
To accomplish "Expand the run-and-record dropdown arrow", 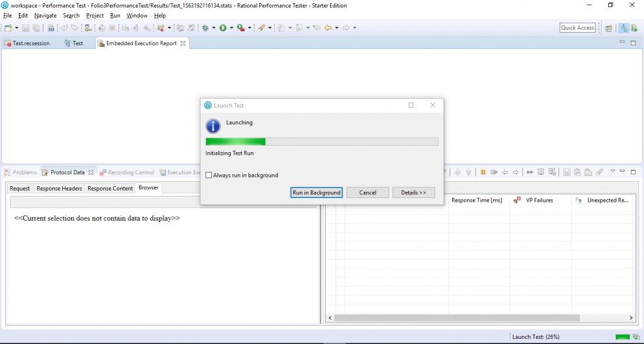I will click(x=250, y=28).
